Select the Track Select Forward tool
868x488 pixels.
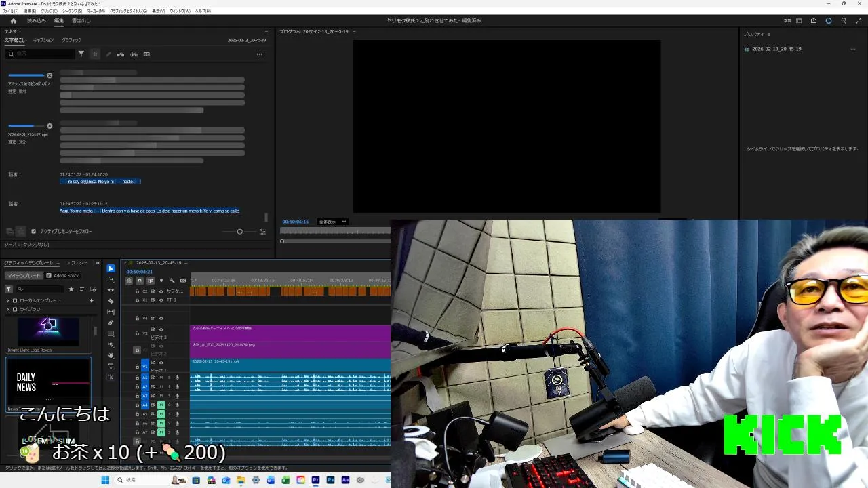[111, 279]
